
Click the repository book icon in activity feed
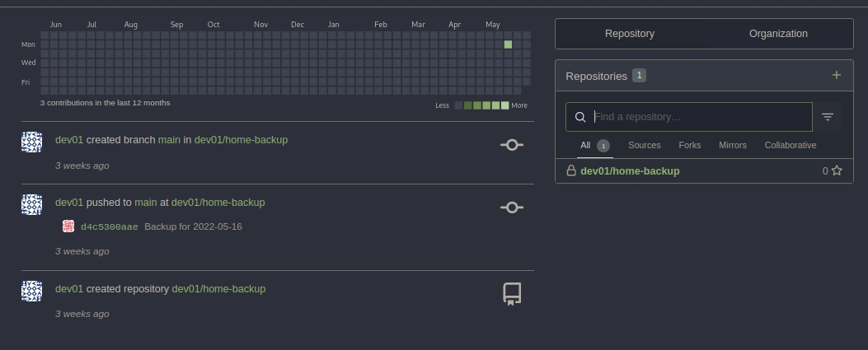pos(511,294)
